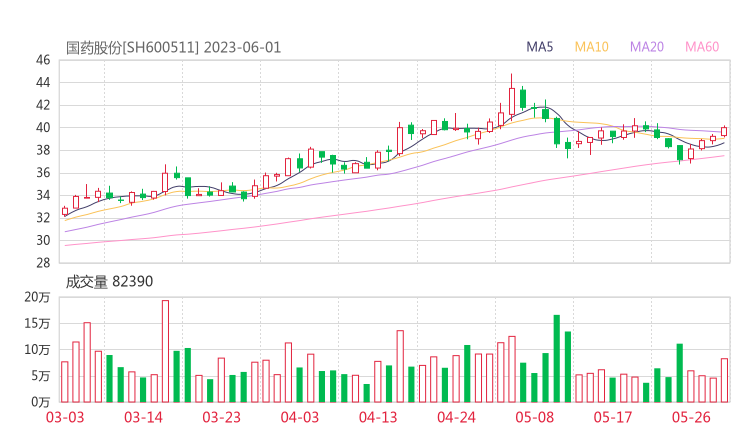Click the 成交量 82390 volume label
The height and width of the screenshot is (440, 740).
click(109, 282)
